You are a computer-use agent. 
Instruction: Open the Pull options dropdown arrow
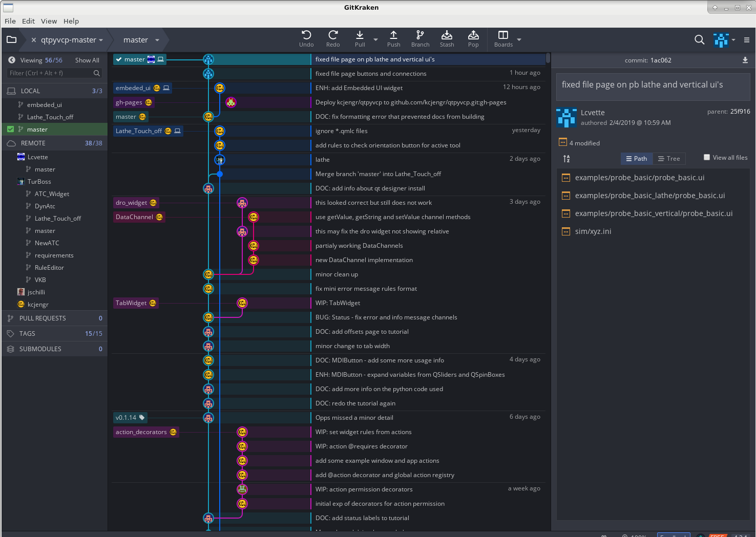tap(375, 39)
